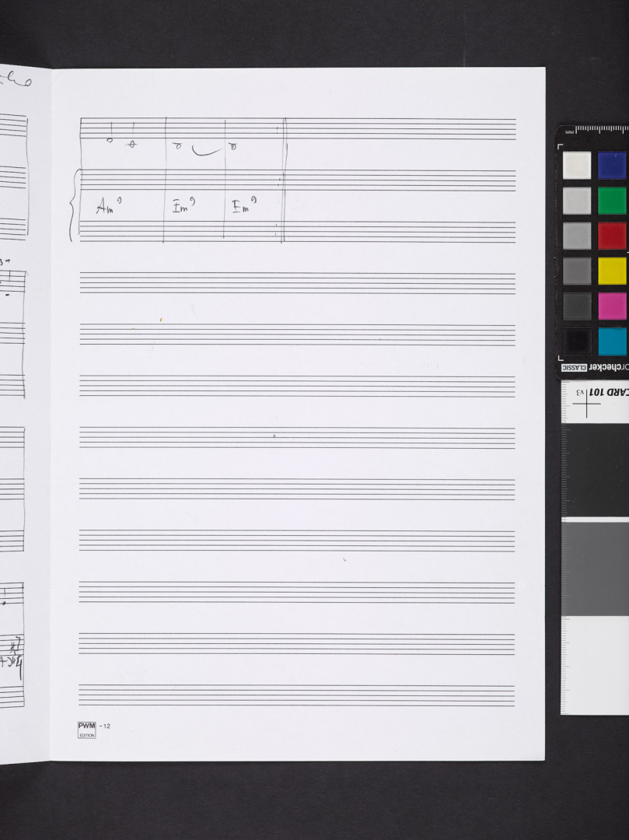Click the CARD 101 label
Screen dimensions: 629x840
tap(609, 392)
